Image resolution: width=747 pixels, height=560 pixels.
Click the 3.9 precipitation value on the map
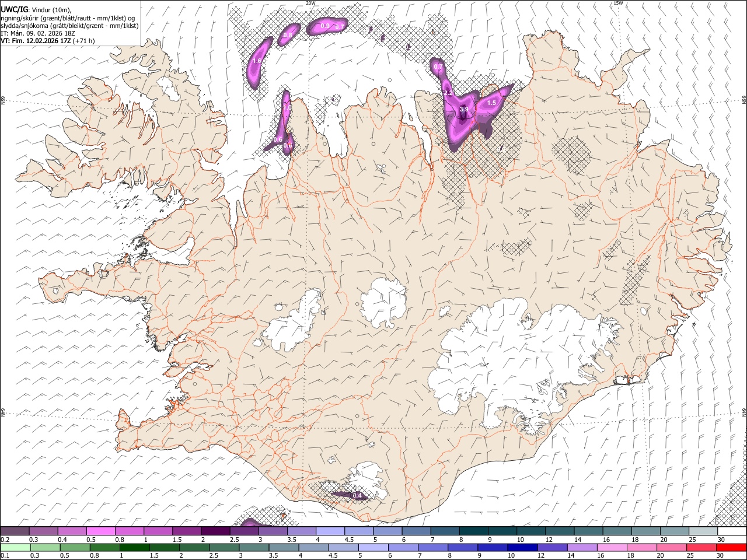(464, 109)
